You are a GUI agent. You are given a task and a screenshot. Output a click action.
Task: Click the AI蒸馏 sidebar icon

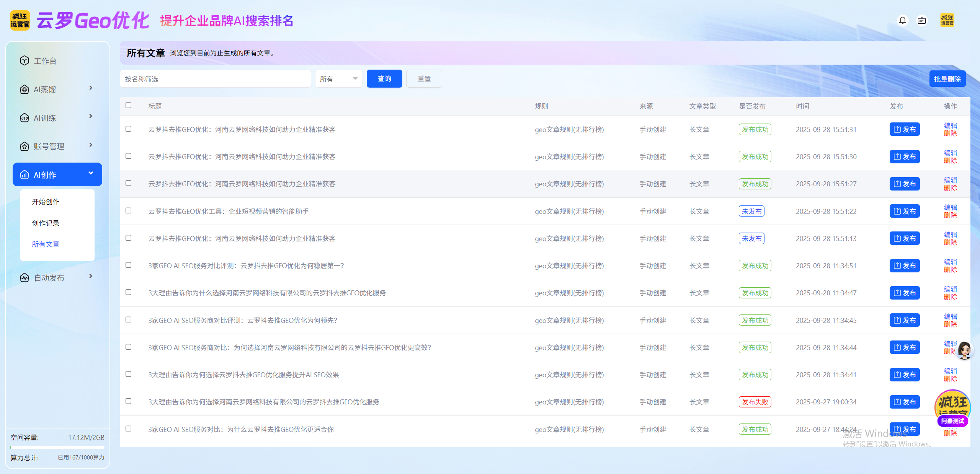click(x=24, y=89)
